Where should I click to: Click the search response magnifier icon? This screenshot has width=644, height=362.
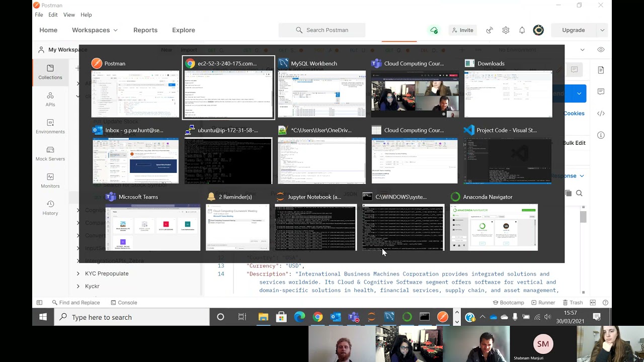[579, 193]
